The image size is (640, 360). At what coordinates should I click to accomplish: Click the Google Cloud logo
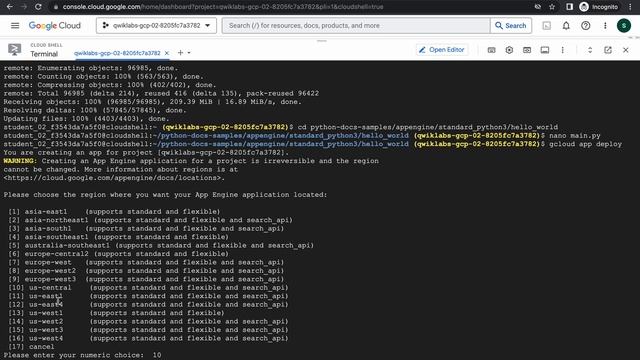(55, 25)
